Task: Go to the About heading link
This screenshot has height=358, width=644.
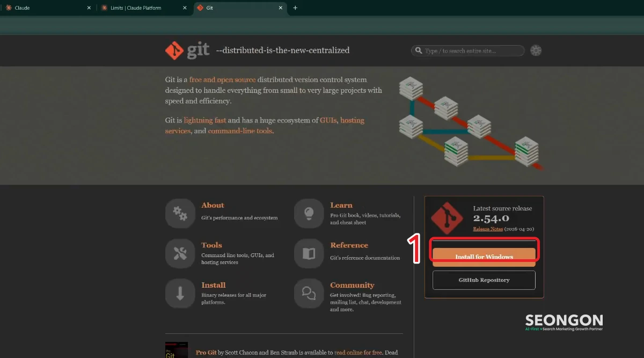Action: click(x=213, y=206)
